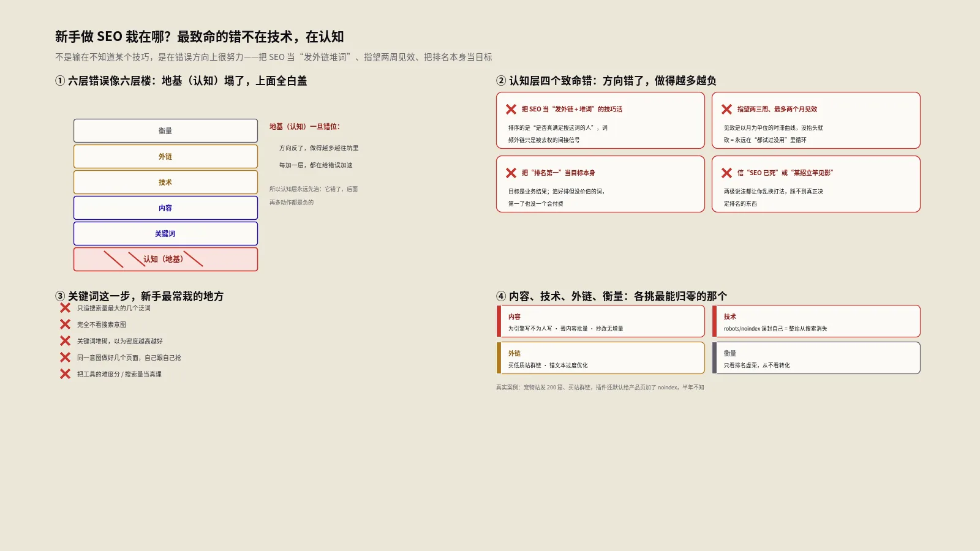Click the list item 只追搜索量最大的几个泛词
The image size is (980, 551).
click(x=114, y=308)
